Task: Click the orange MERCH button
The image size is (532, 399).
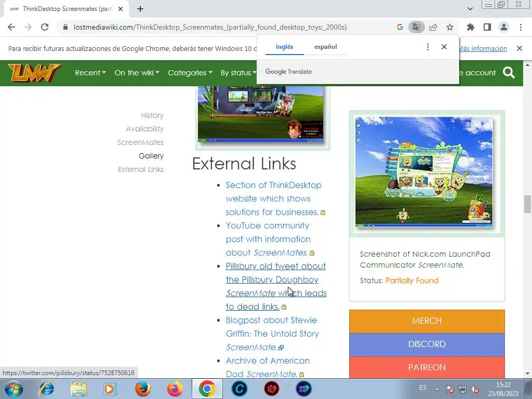Action: (x=427, y=321)
